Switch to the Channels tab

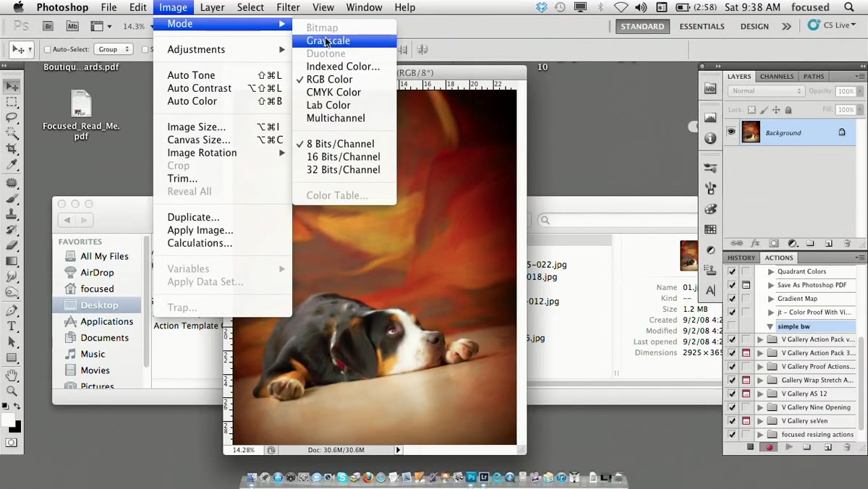click(777, 77)
